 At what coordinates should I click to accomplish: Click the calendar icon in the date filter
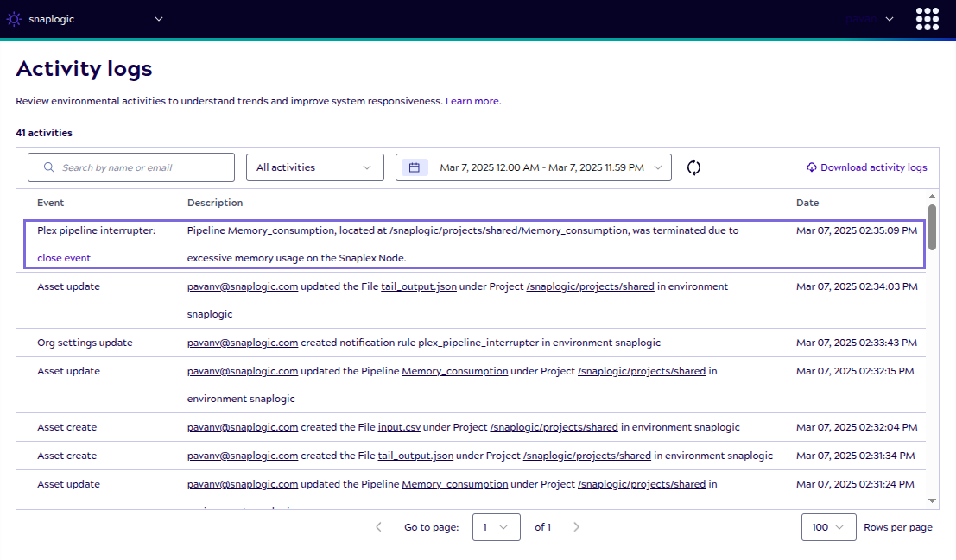click(x=414, y=167)
